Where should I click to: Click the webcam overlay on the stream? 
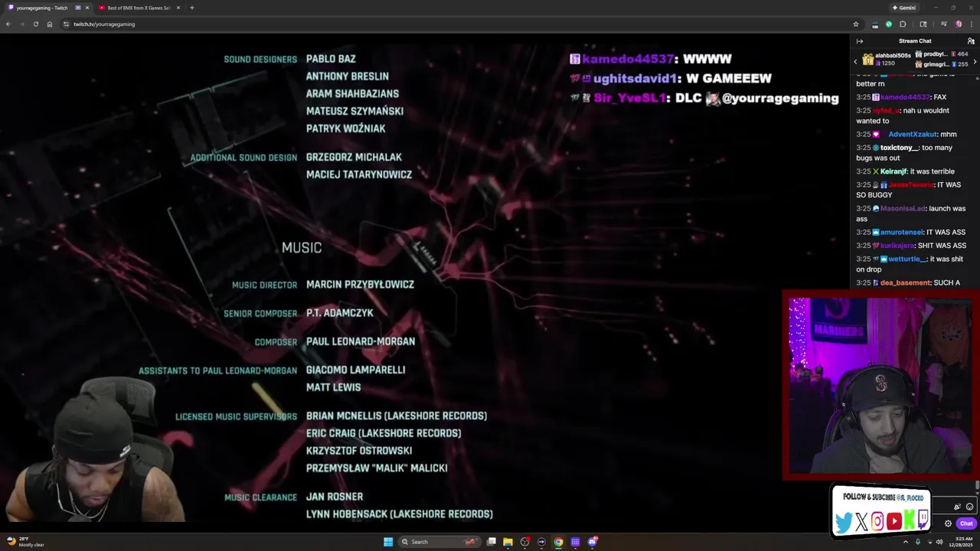click(880, 385)
